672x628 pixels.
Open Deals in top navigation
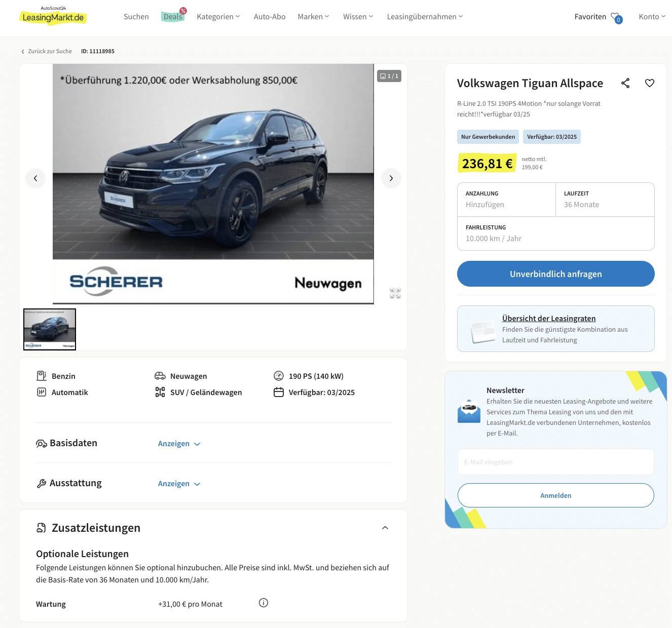point(173,17)
